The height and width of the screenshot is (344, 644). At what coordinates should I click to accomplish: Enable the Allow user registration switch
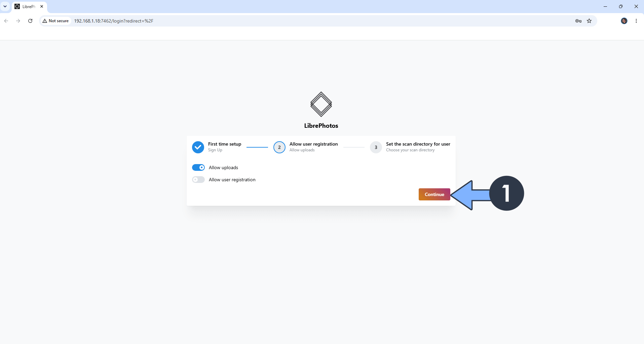point(198,180)
